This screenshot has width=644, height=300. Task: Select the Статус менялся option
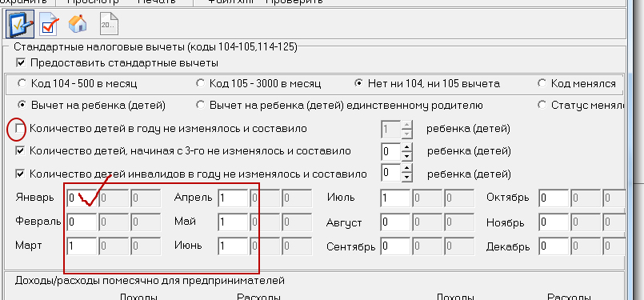542,105
